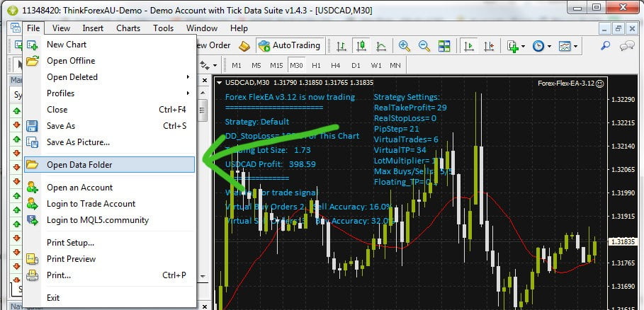Image resolution: width=644 pixels, height=310 pixels.
Task: Choose Open an Account
Action: click(x=109, y=188)
